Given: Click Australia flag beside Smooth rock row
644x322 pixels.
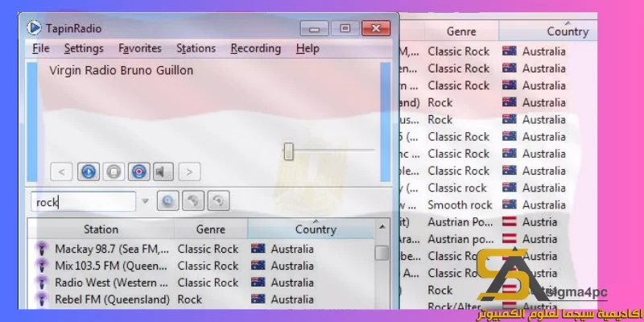Looking at the screenshot, I should pos(510,204).
